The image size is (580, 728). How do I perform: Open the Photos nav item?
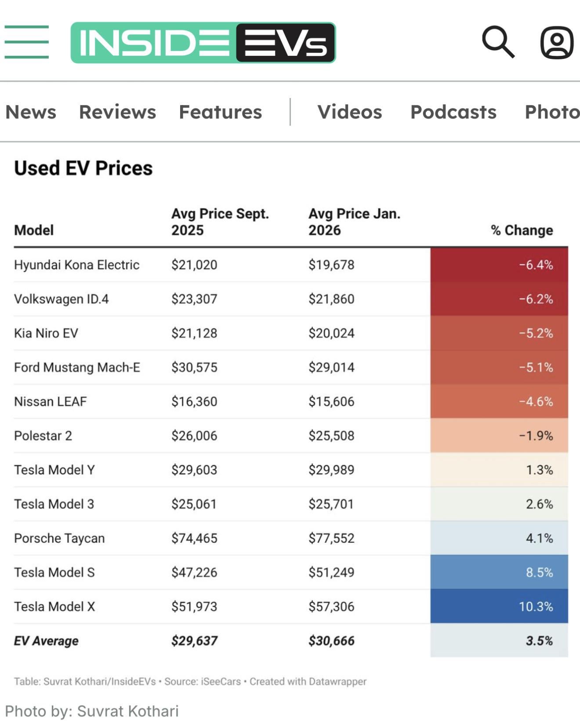point(552,112)
